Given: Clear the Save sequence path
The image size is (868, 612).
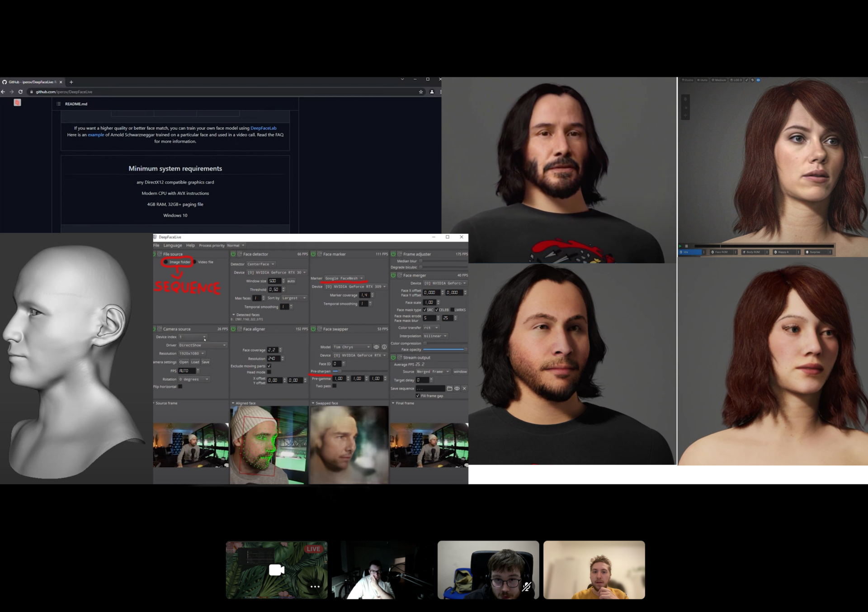Looking at the screenshot, I should tap(464, 389).
